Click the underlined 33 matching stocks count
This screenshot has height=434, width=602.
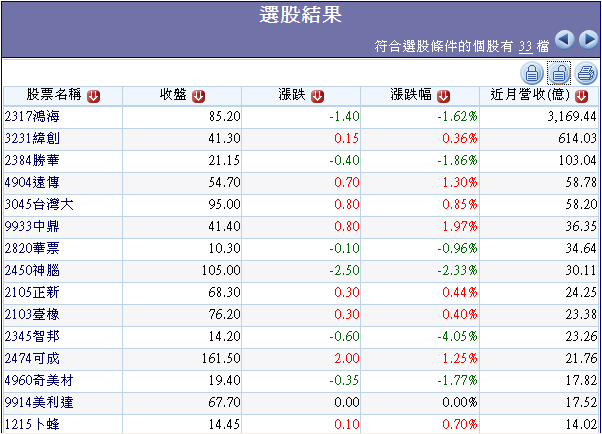click(x=526, y=47)
